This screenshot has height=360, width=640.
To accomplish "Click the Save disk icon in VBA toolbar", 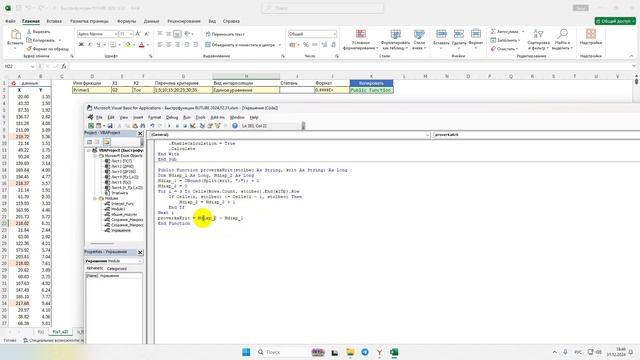I will 110,126.
